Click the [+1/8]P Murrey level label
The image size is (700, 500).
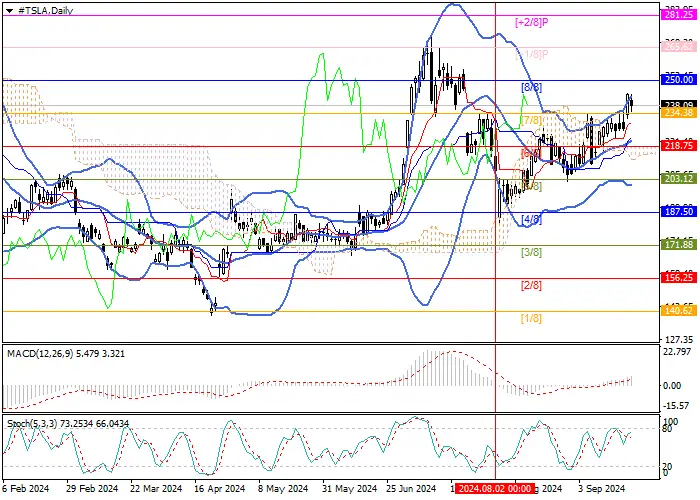click(531, 55)
